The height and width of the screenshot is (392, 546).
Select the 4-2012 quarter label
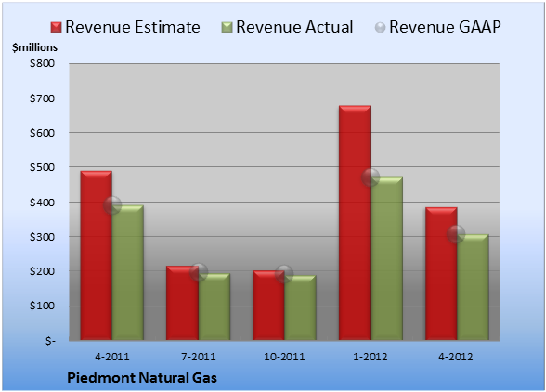click(456, 357)
